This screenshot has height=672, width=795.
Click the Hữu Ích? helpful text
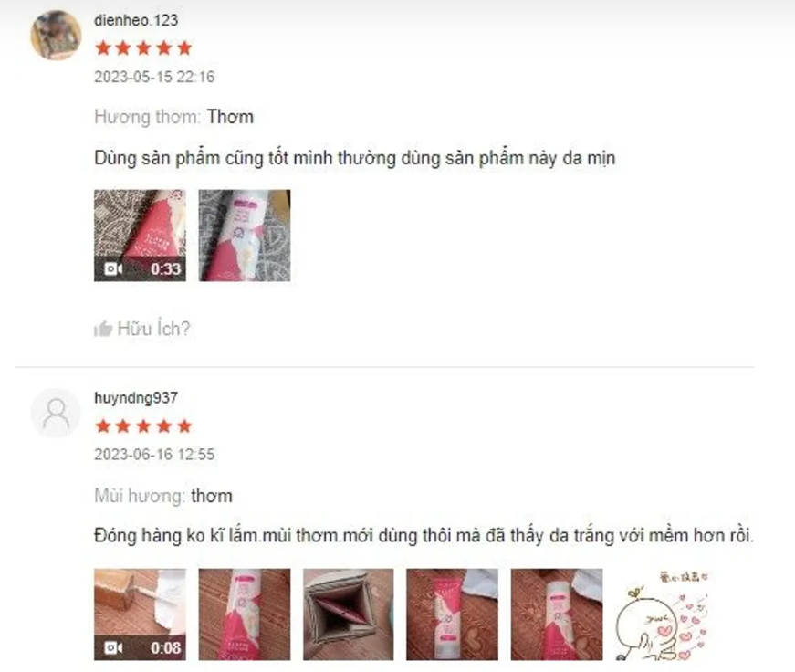coord(153,329)
